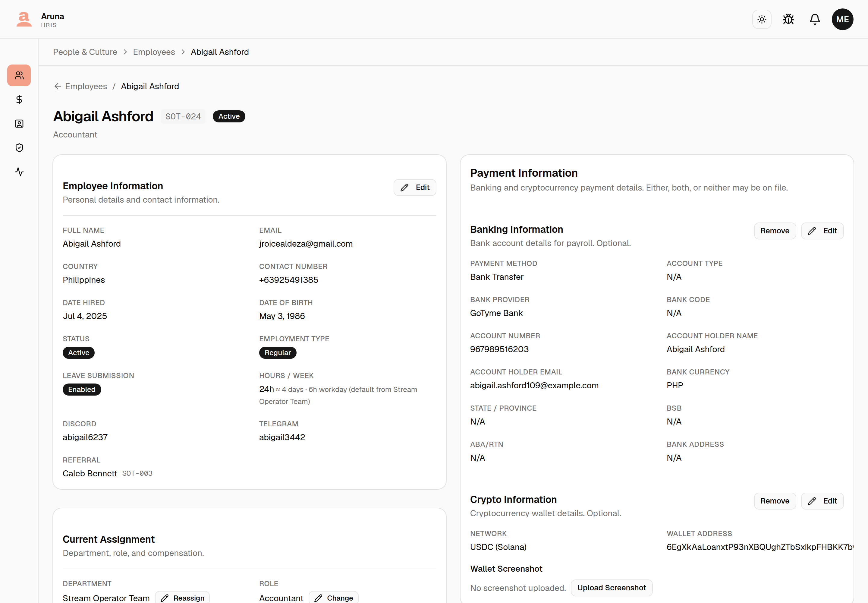This screenshot has height=603, width=868.
Task: Edit Banking Information
Action: [822, 231]
